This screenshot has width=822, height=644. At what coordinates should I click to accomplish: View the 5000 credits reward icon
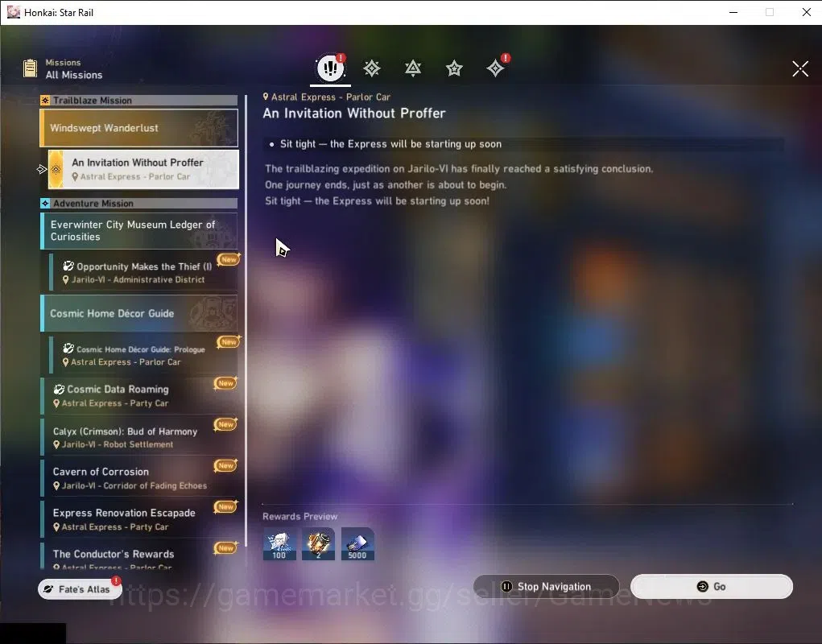point(357,544)
